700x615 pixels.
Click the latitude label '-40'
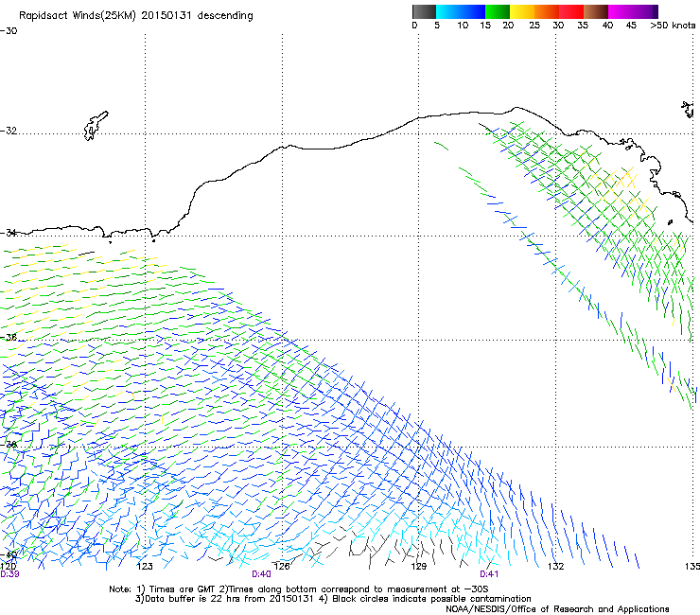(9, 555)
